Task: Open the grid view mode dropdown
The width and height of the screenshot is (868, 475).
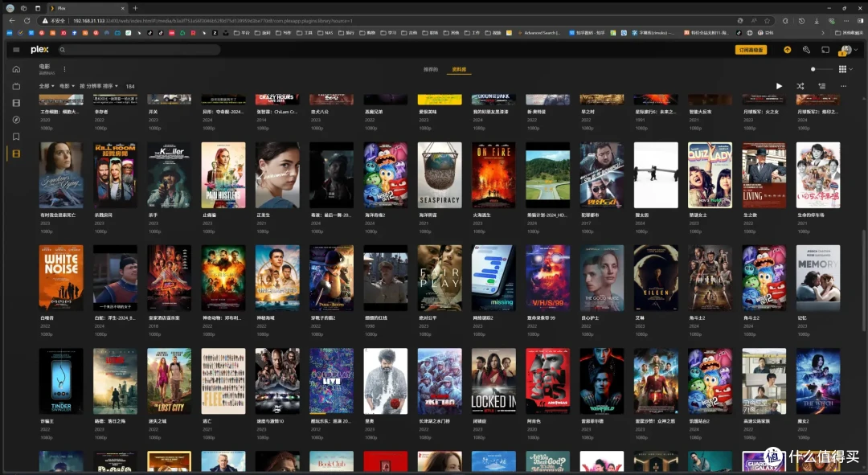Action: pyautogui.click(x=845, y=69)
